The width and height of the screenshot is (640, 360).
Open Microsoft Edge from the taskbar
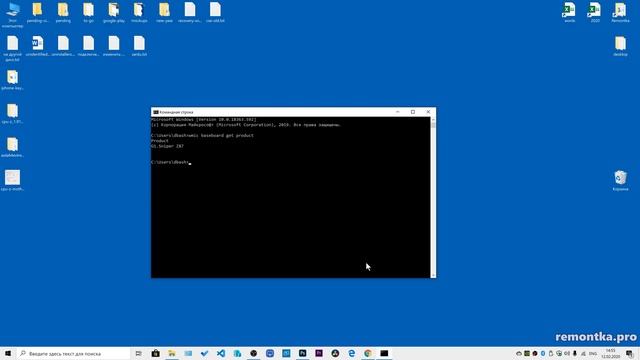(351, 353)
